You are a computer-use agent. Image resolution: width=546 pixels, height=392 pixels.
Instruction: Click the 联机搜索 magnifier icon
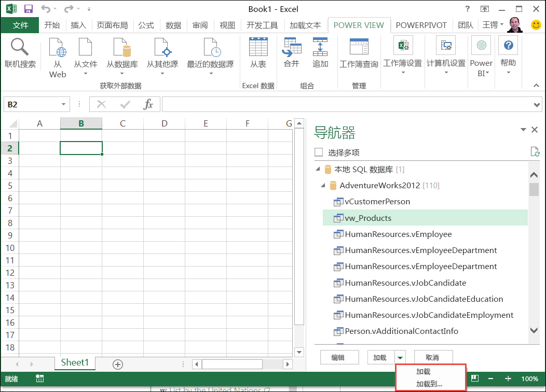[20, 48]
